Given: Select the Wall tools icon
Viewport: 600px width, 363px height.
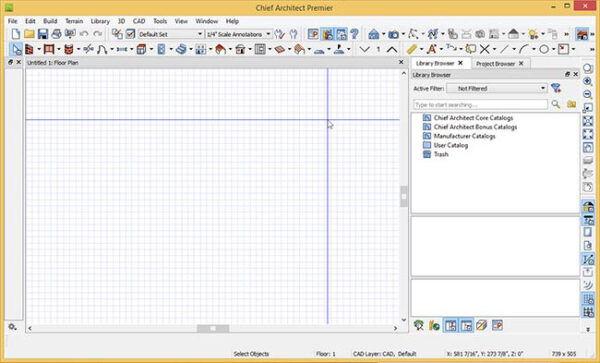Looking at the screenshot, I should [x=29, y=49].
